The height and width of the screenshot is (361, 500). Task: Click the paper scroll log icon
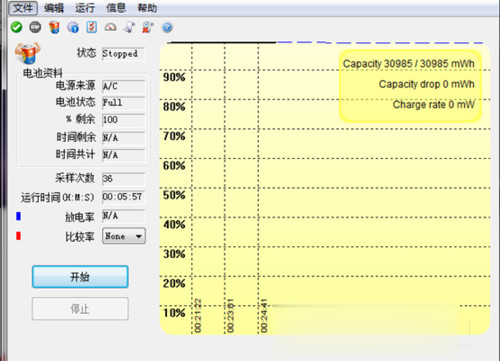click(x=129, y=27)
